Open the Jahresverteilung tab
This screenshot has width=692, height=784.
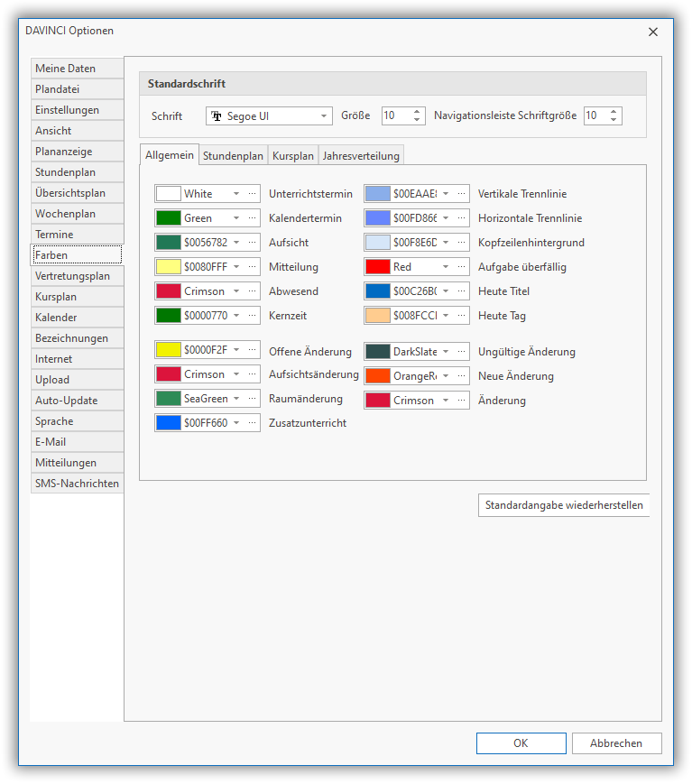(x=361, y=156)
